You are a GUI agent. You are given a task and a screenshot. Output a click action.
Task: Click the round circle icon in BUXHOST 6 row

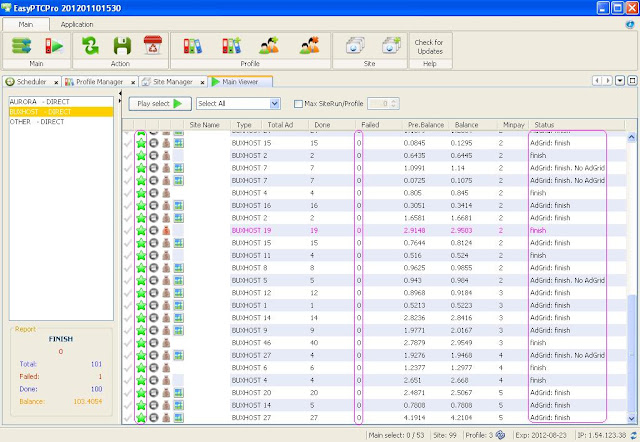click(153, 368)
